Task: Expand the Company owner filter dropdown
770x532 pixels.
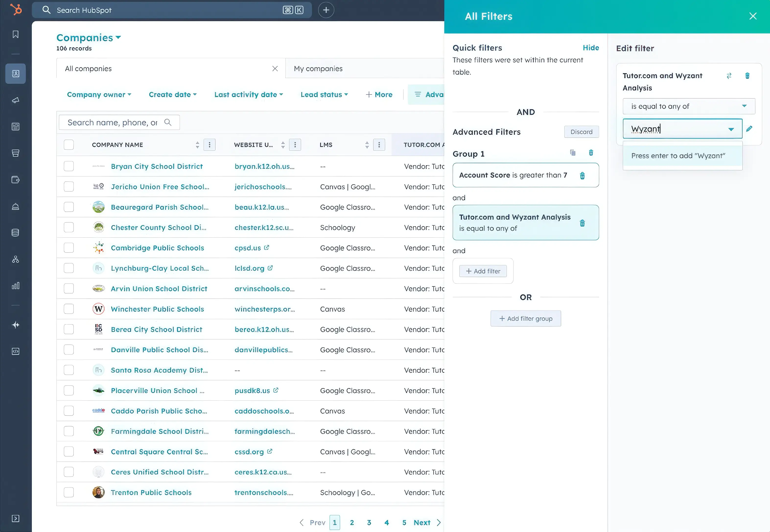Action: [99, 95]
